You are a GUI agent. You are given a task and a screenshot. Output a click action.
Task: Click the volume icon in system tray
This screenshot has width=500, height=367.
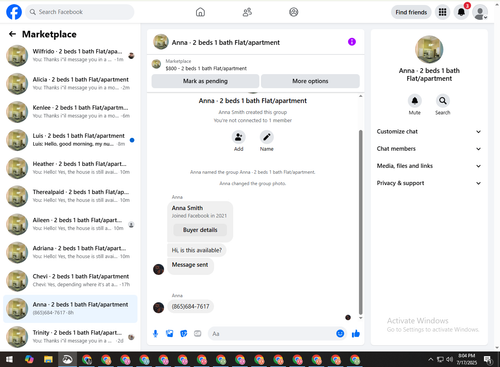click(449, 359)
